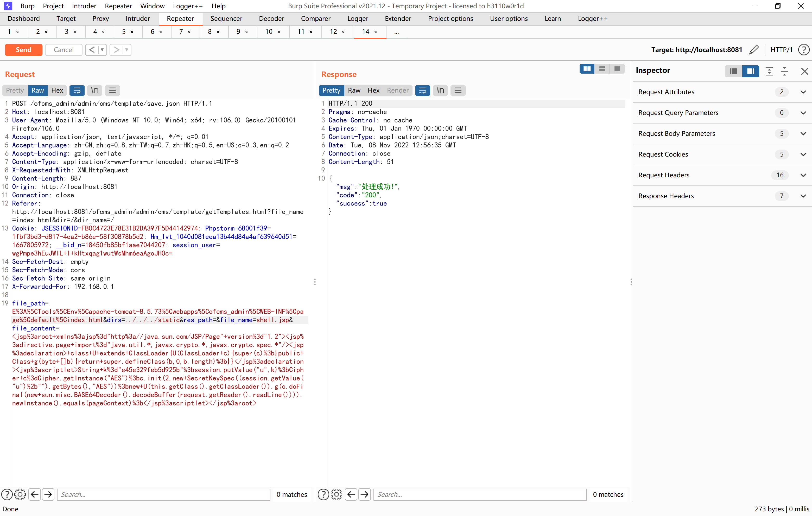Show non-printing characters in the Response editor

coord(440,90)
